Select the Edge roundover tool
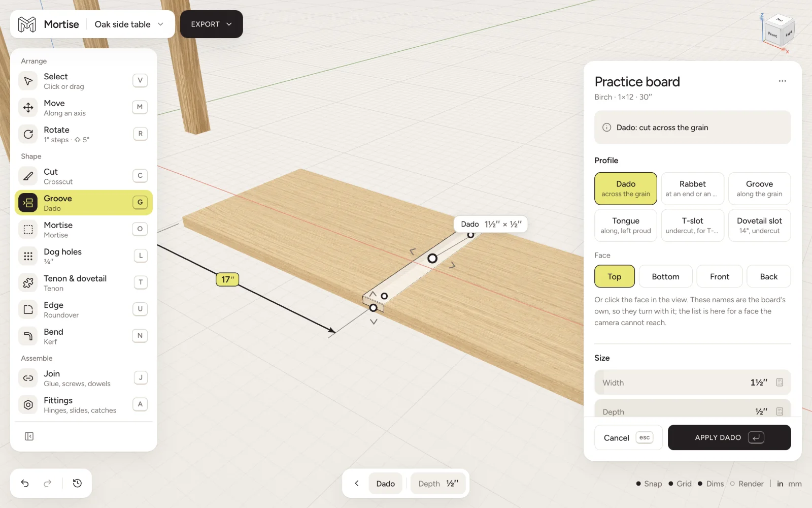812x508 pixels. [x=84, y=309]
